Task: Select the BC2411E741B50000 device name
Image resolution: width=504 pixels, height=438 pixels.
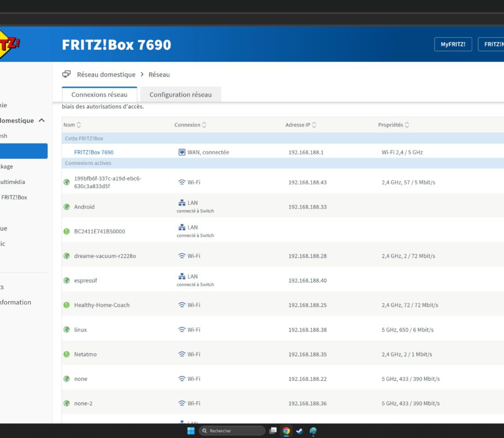Action: tap(100, 232)
